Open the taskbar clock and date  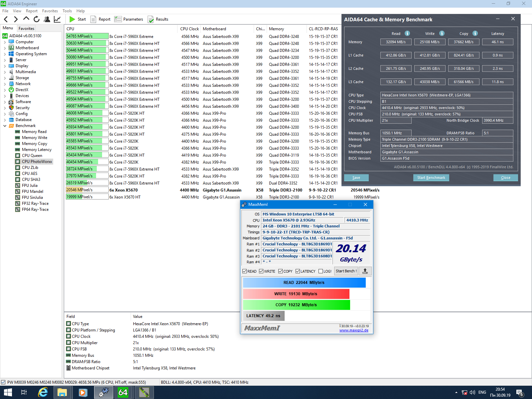point(500,392)
